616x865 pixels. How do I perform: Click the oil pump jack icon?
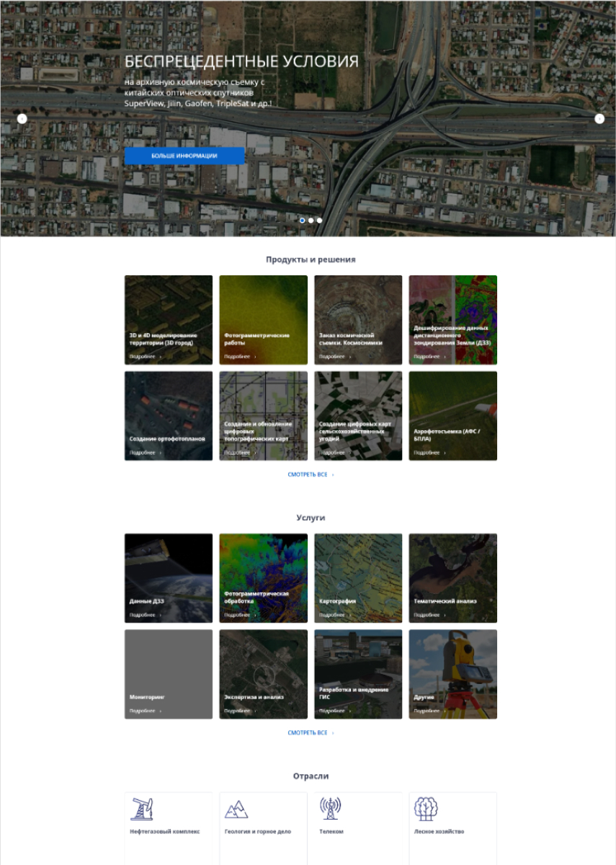coord(141,809)
